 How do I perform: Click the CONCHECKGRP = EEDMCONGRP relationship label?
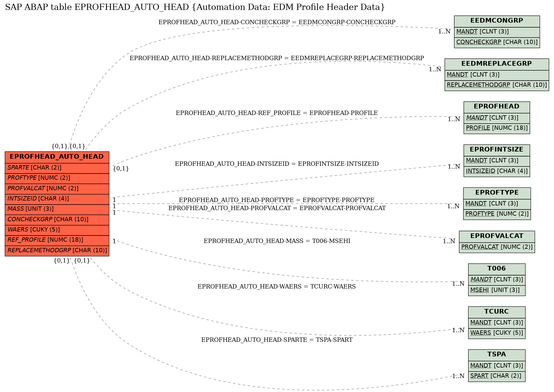pos(277,22)
